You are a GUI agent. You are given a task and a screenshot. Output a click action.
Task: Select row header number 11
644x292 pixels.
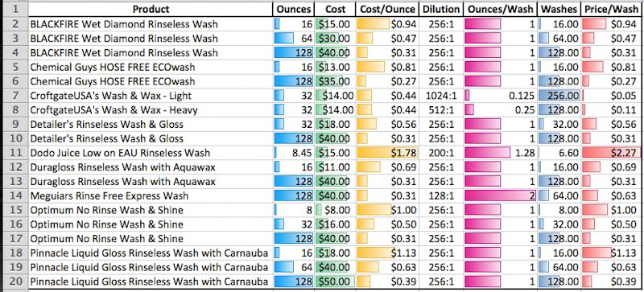tap(14, 153)
